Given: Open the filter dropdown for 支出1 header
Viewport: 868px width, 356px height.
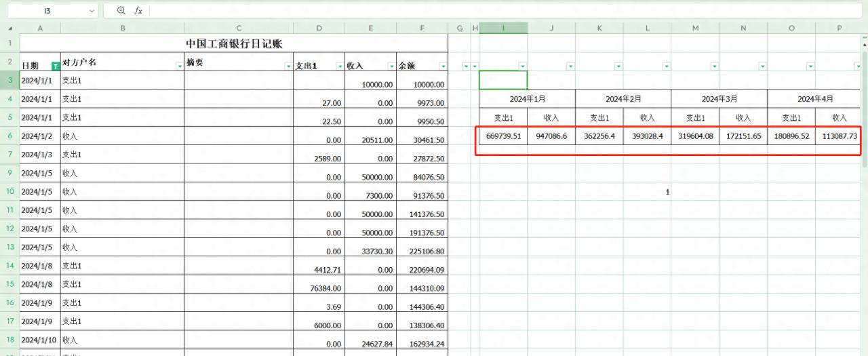Looking at the screenshot, I should 340,66.
